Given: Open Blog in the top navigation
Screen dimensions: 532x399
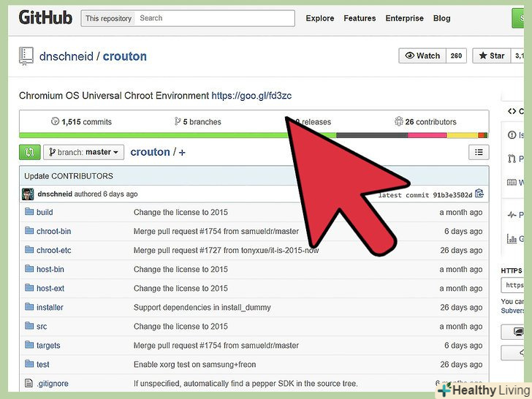Looking at the screenshot, I should pos(441,18).
